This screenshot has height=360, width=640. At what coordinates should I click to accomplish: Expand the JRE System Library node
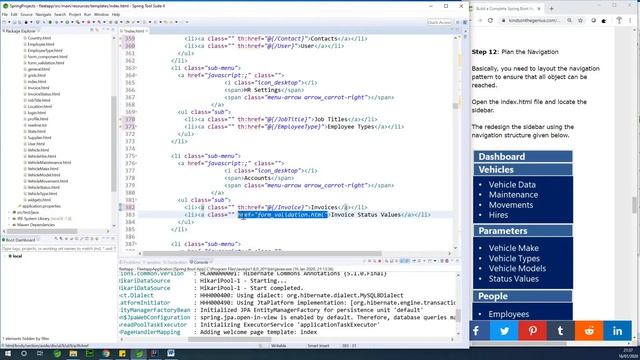pos(9,218)
